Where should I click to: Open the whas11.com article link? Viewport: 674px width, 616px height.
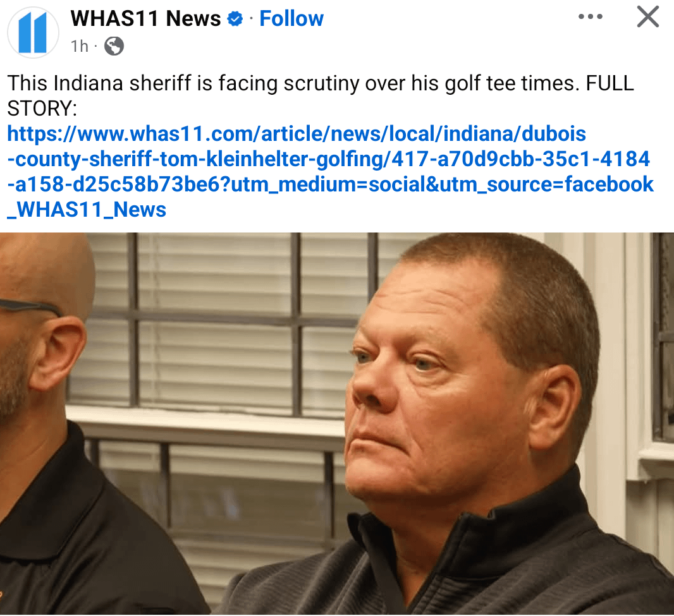coord(330,172)
